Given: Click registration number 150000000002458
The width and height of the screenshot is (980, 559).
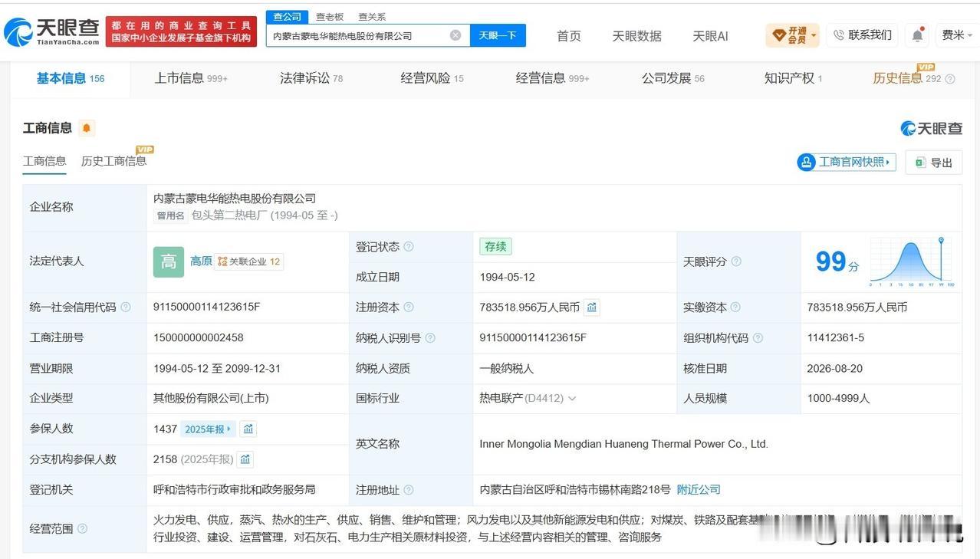Looking at the screenshot, I should pos(198,338).
